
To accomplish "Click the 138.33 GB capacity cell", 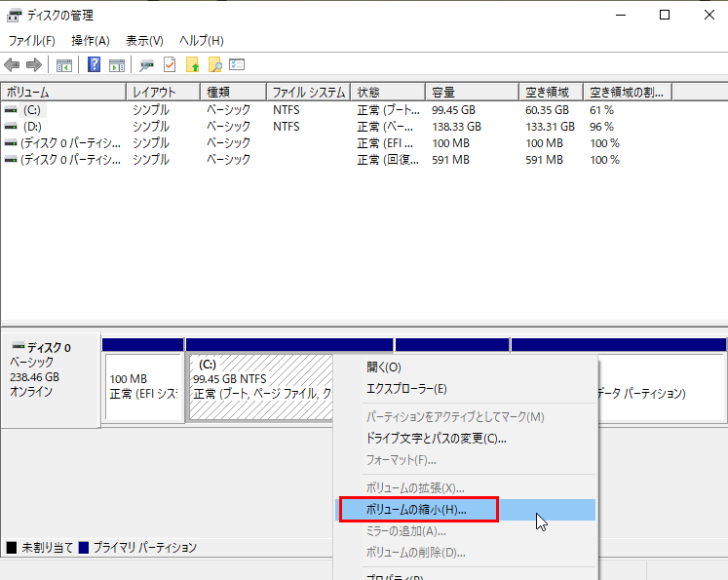I will tap(456, 127).
